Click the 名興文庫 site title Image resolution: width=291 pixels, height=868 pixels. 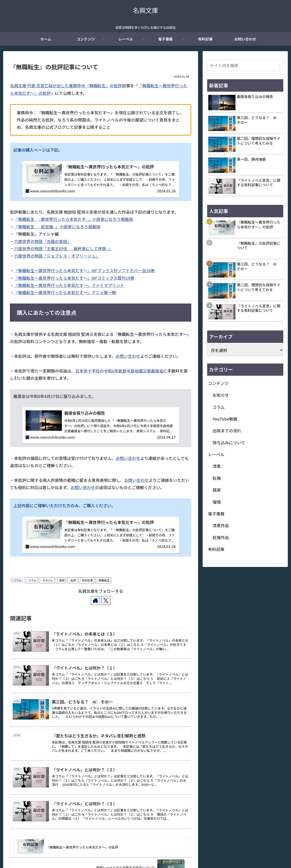(145, 10)
